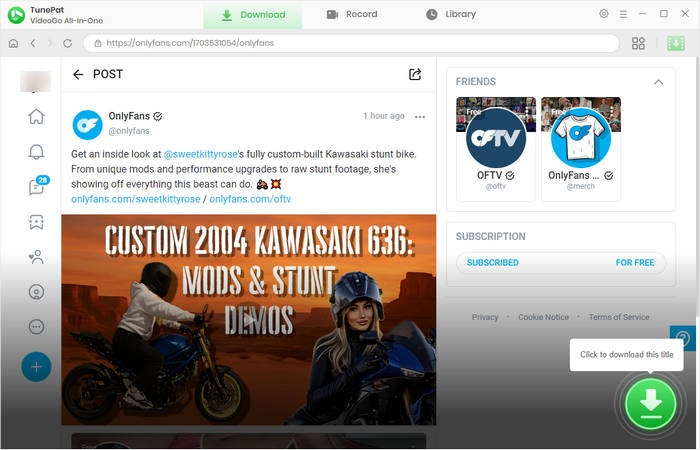Open the @sweetkittyrose mention link

[x=199, y=154]
